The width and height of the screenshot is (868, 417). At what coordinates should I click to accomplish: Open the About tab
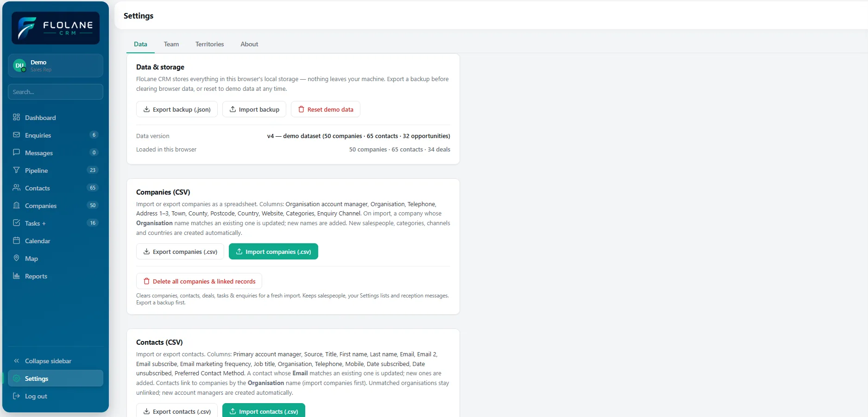pyautogui.click(x=249, y=44)
